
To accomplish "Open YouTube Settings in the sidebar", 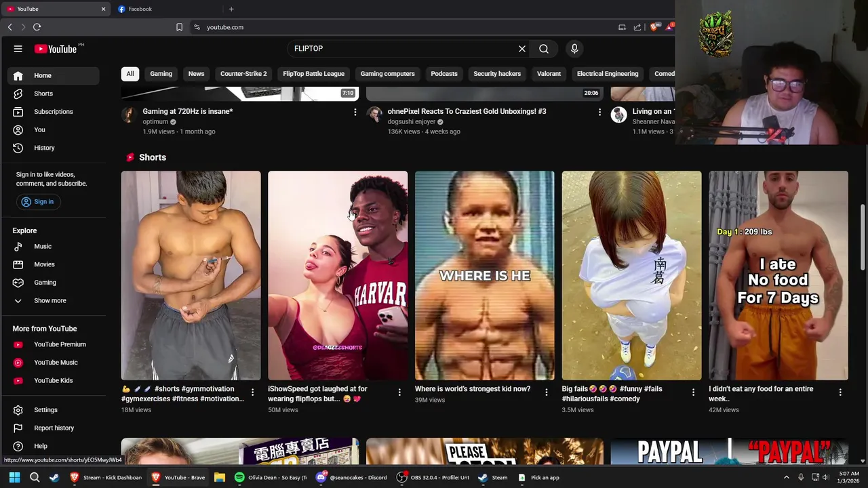I will click(54, 410).
